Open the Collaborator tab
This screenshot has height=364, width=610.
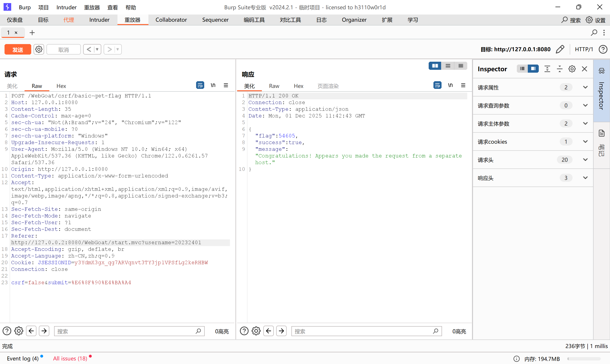(x=171, y=20)
